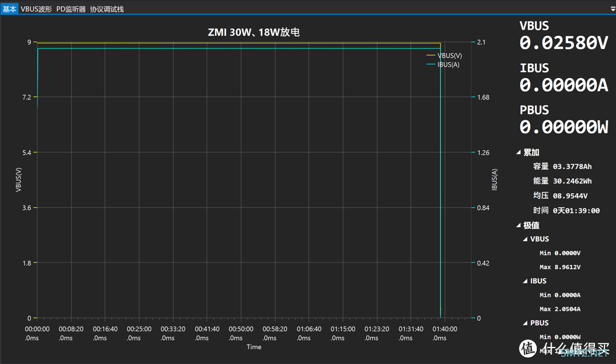
Task: Collapse the 累加 section
Action: tap(518, 153)
